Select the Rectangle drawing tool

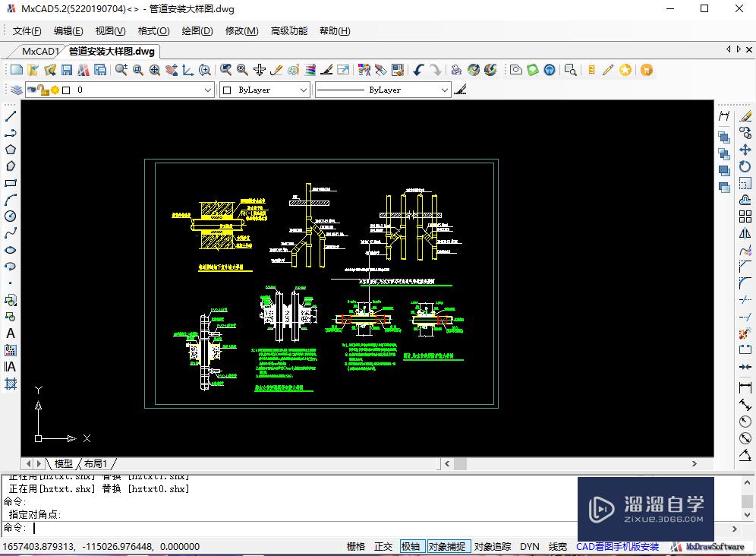10,182
